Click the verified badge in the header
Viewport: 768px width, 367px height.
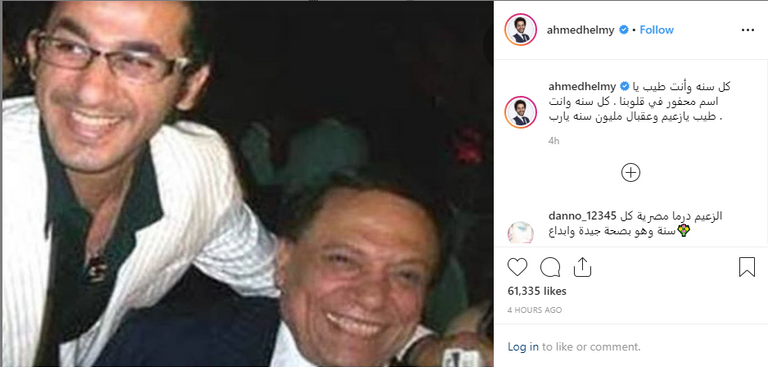click(624, 30)
